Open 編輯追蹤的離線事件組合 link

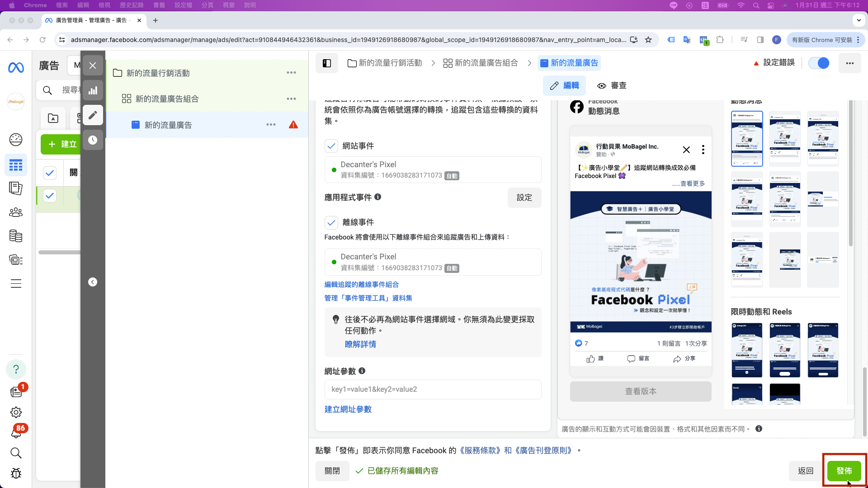click(x=362, y=285)
